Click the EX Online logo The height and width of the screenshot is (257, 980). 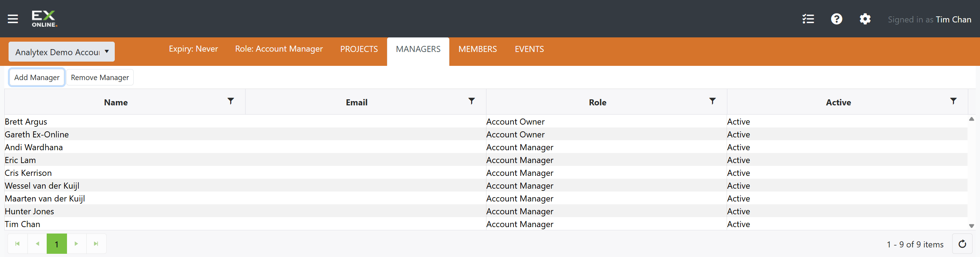click(x=45, y=19)
